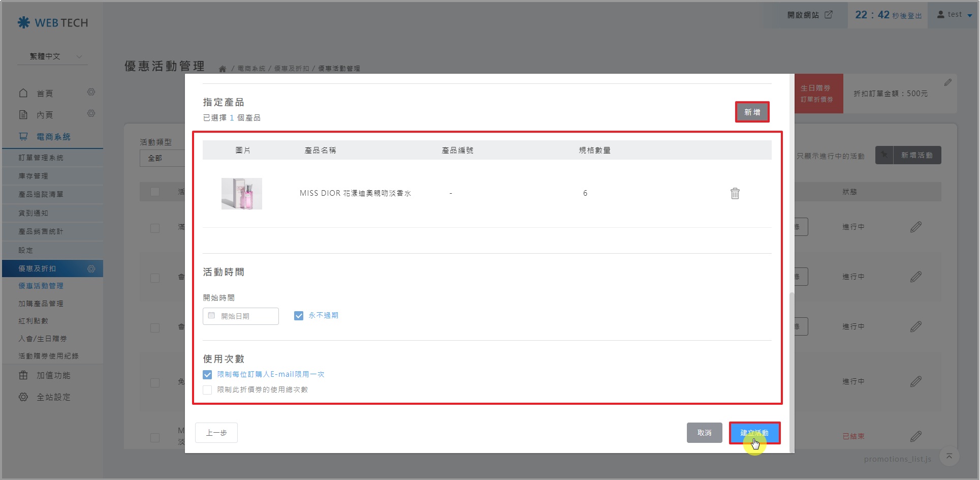Open the 活動類型 filter dropdown
This screenshot has height=480, width=980.
[x=162, y=158]
